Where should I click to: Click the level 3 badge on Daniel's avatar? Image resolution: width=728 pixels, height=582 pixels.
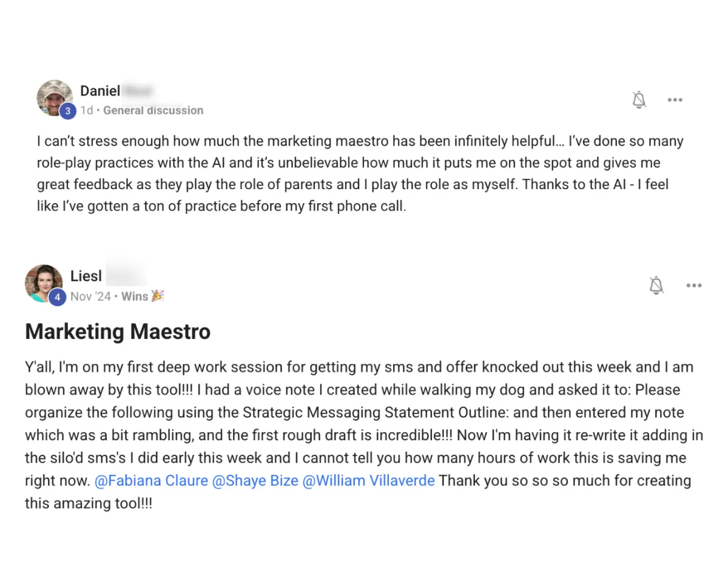coord(68,111)
